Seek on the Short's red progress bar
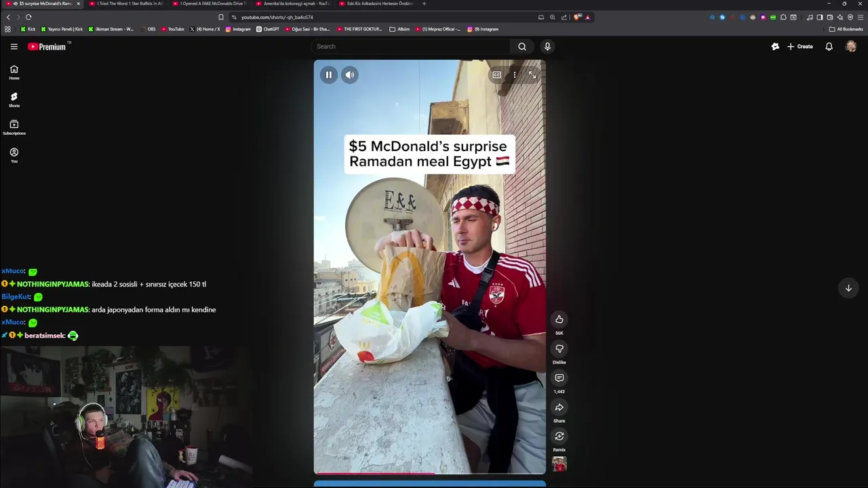Image resolution: width=868 pixels, height=488 pixels. [x=429, y=473]
